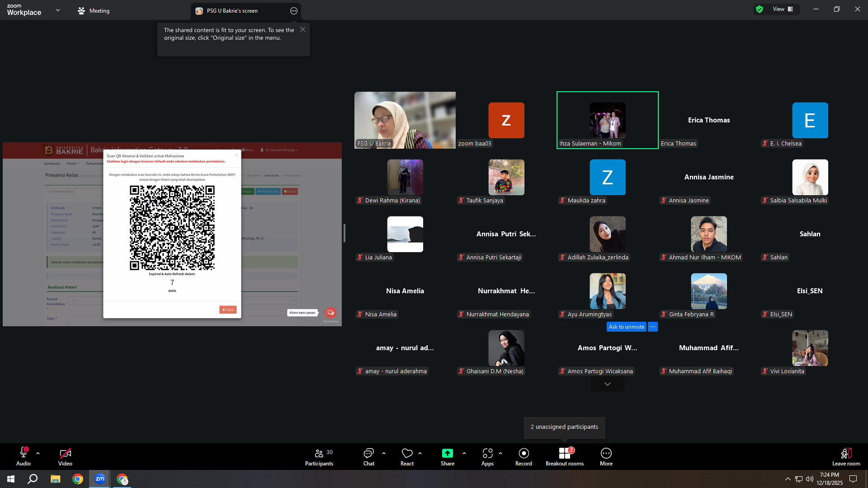Open the Apps panel
The height and width of the screenshot is (488, 868).
(487, 456)
